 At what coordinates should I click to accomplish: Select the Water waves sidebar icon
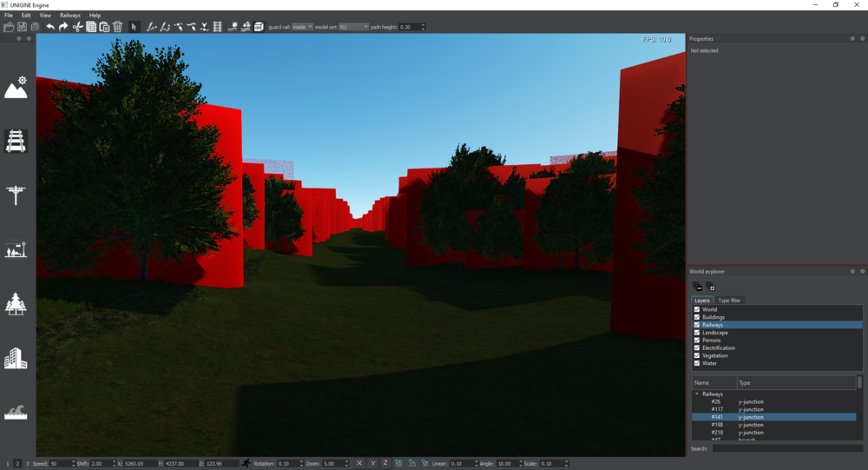click(x=16, y=412)
